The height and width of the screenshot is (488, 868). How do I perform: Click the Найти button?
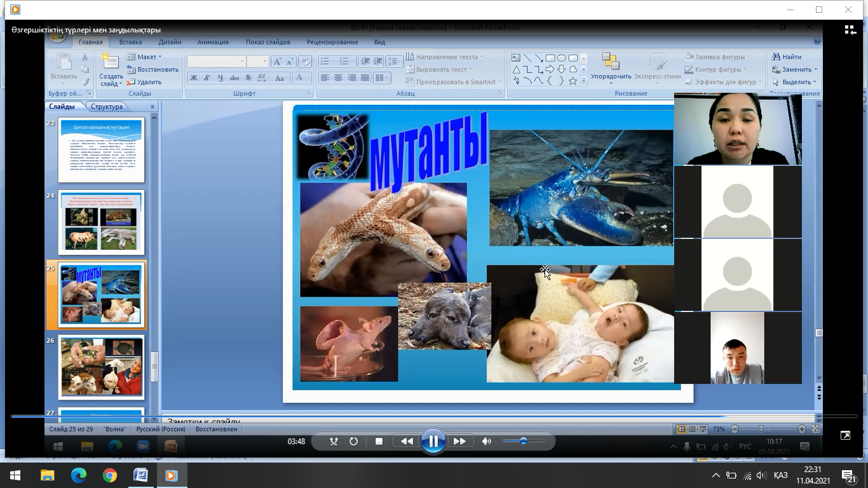coord(787,57)
